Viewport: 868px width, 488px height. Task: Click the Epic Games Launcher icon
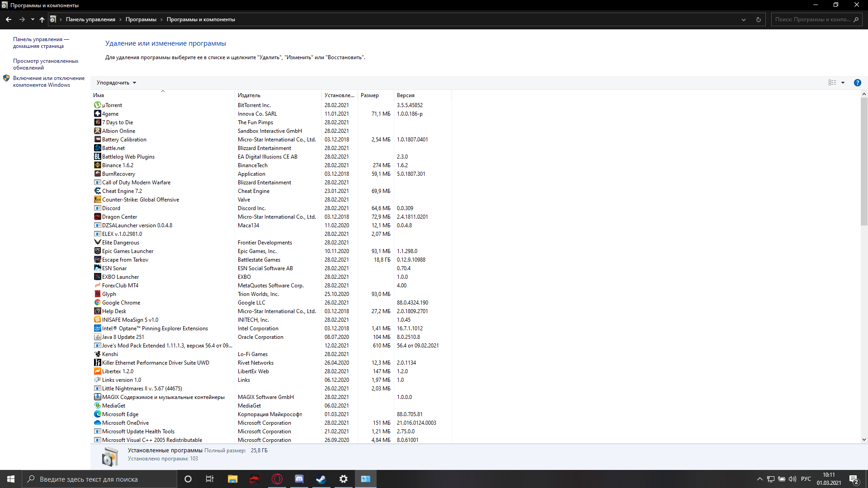click(x=97, y=251)
